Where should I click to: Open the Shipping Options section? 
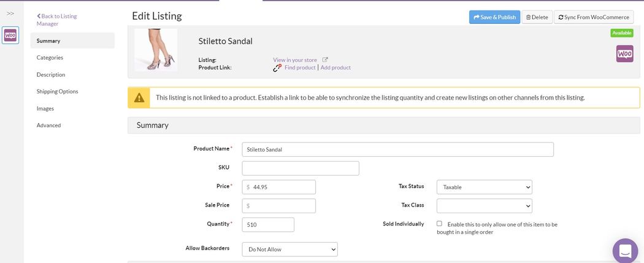(x=57, y=91)
